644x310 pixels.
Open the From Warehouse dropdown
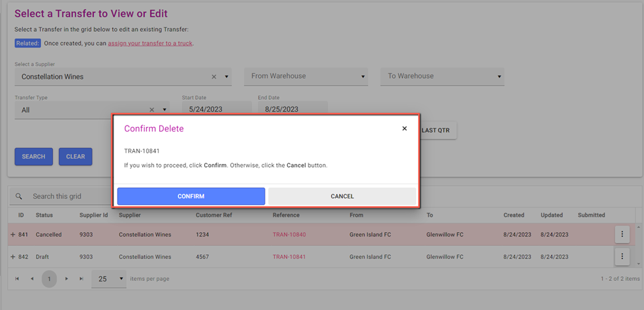coord(306,77)
